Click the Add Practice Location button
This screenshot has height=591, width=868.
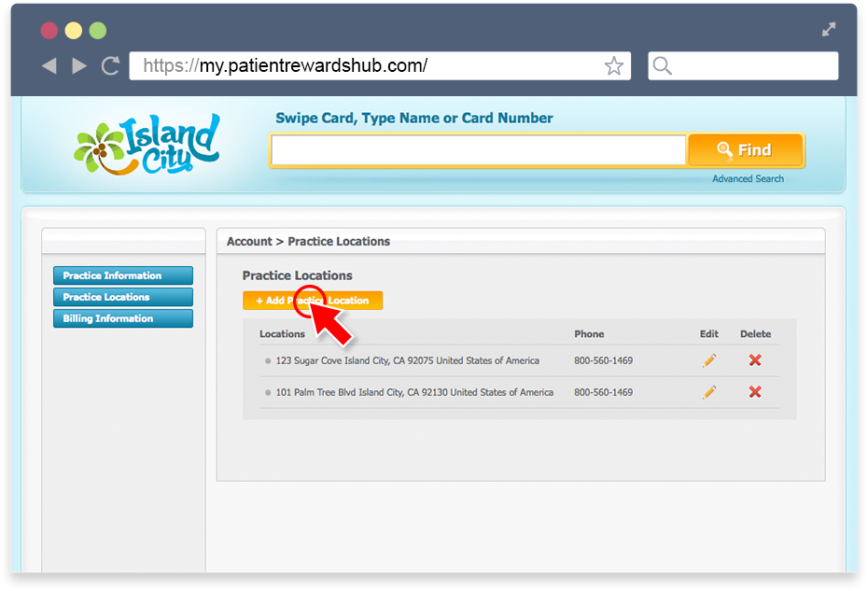(313, 301)
